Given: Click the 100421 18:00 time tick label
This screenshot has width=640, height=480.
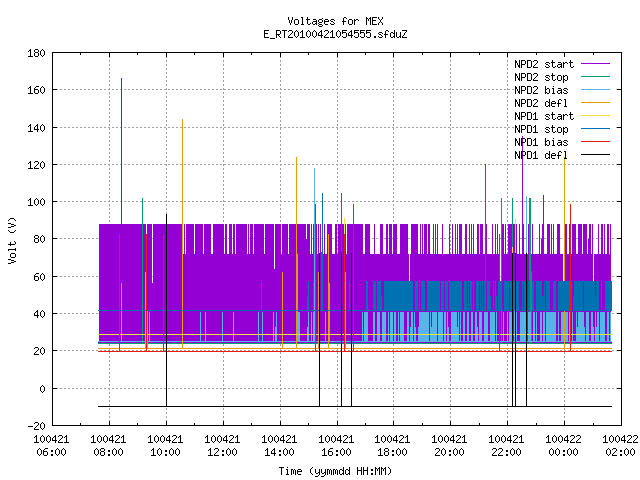Looking at the screenshot, I should coord(392,446).
